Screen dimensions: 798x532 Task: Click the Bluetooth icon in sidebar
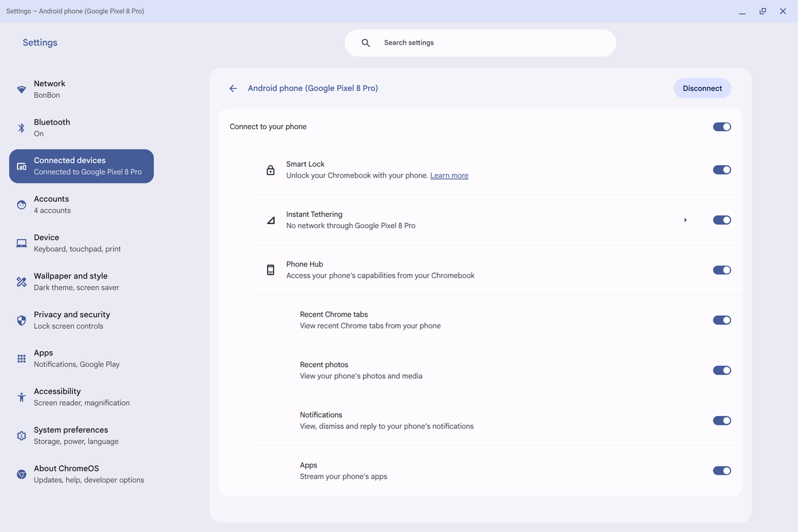21,128
